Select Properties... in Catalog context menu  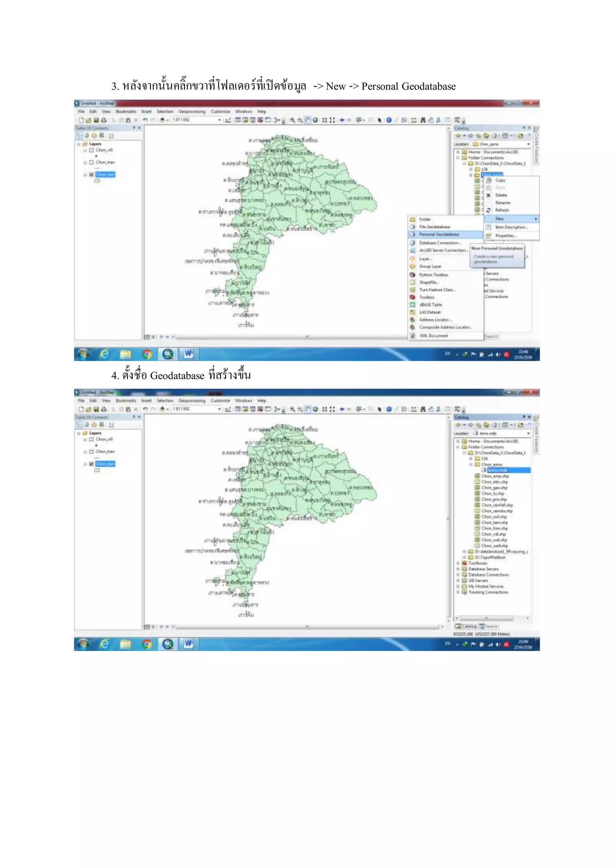pos(511,236)
